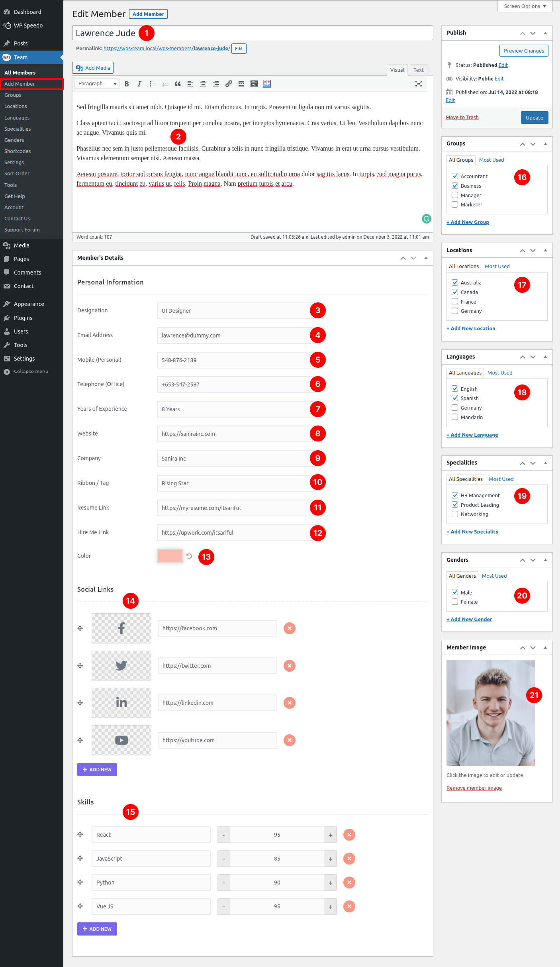Toggle bold formatting in the editor toolbar

pos(127,84)
